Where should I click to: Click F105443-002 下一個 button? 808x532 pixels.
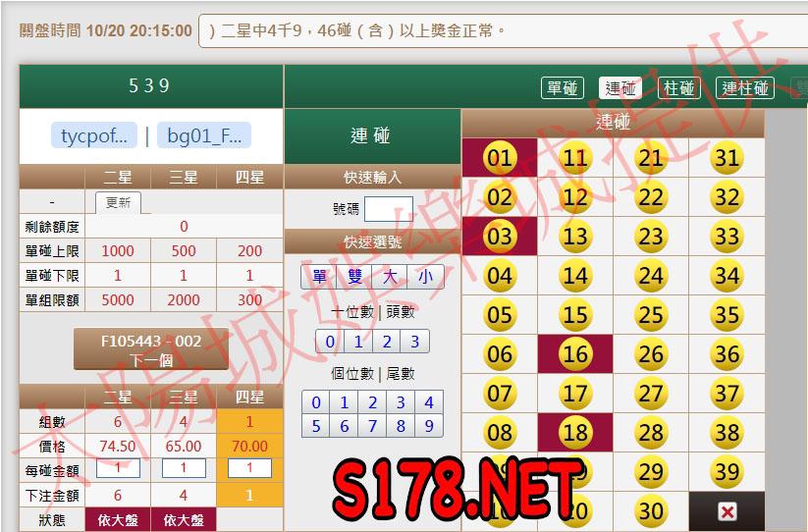click(151, 349)
